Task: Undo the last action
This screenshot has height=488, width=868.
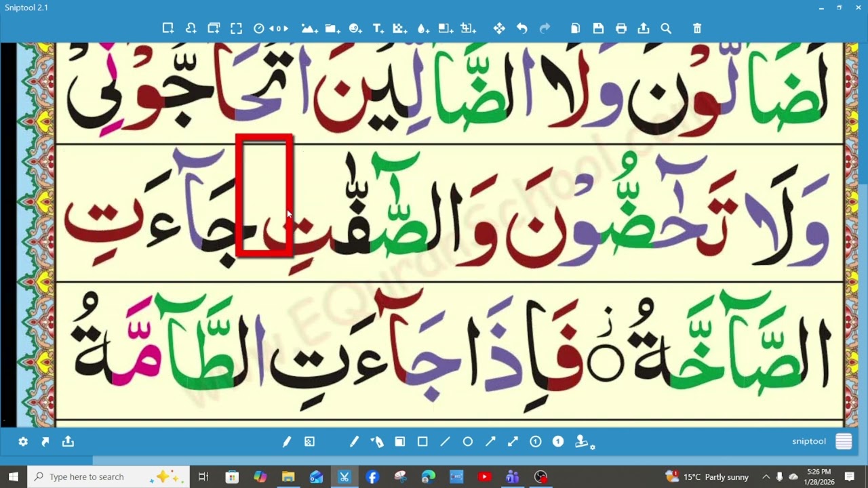Action: click(521, 28)
